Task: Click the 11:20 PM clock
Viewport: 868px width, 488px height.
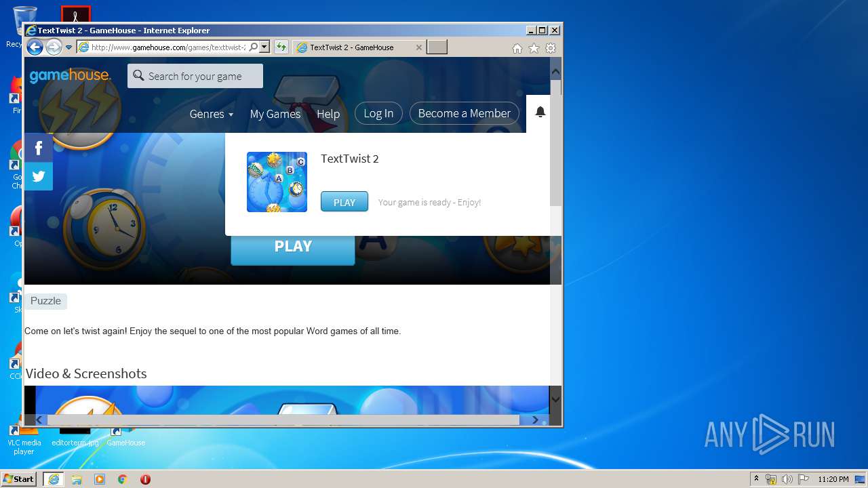Action: tap(833, 479)
